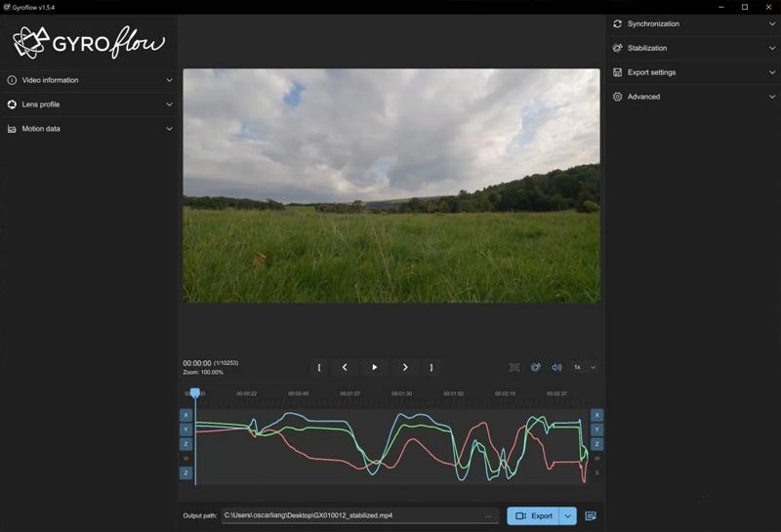Toggle left-side bottom Z zoom graph
Screen dimensions: 781x532
pyautogui.click(x=185, y=472)
